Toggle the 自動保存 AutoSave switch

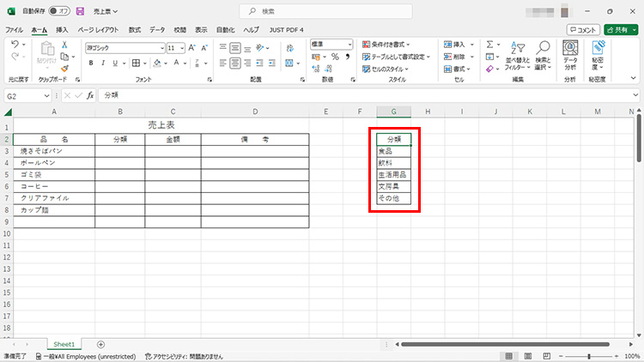[x=58, y=11]
